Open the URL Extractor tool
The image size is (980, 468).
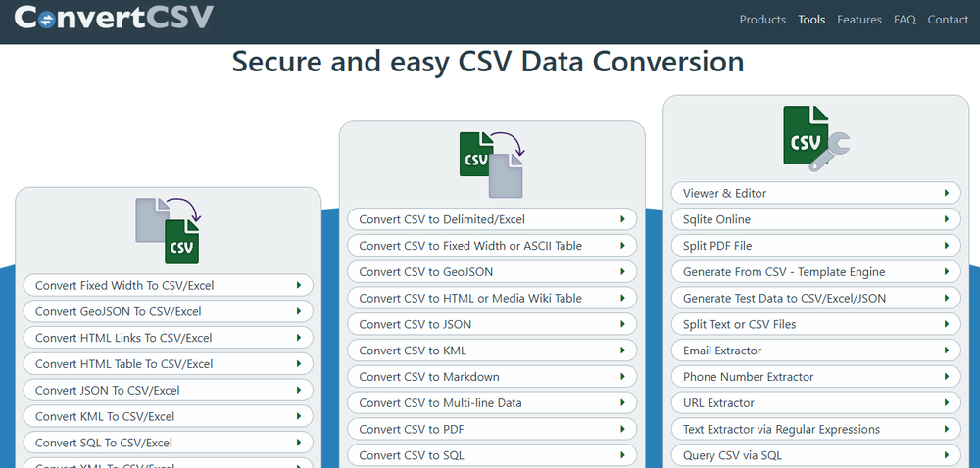pyautogui.click(x=815, y=402)
